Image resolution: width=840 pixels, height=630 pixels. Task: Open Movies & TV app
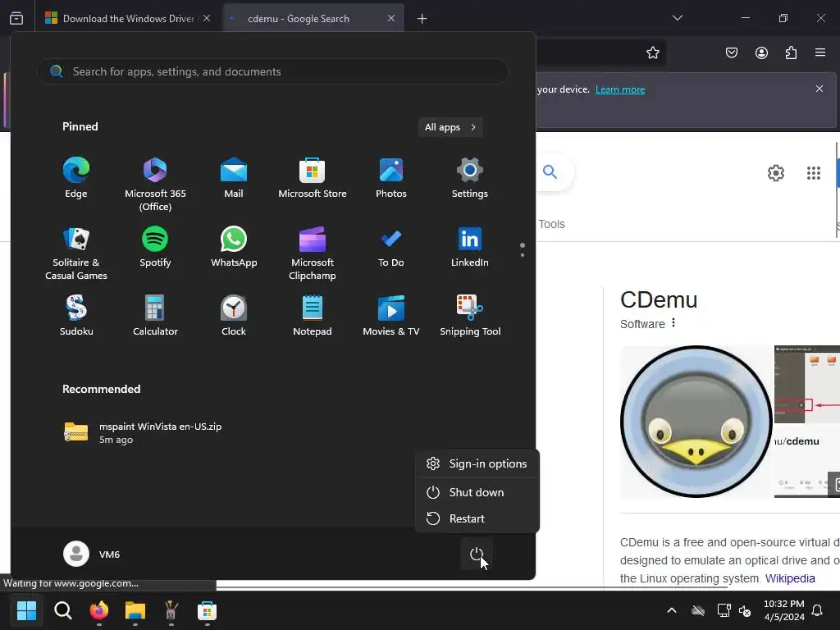(391, 315)
